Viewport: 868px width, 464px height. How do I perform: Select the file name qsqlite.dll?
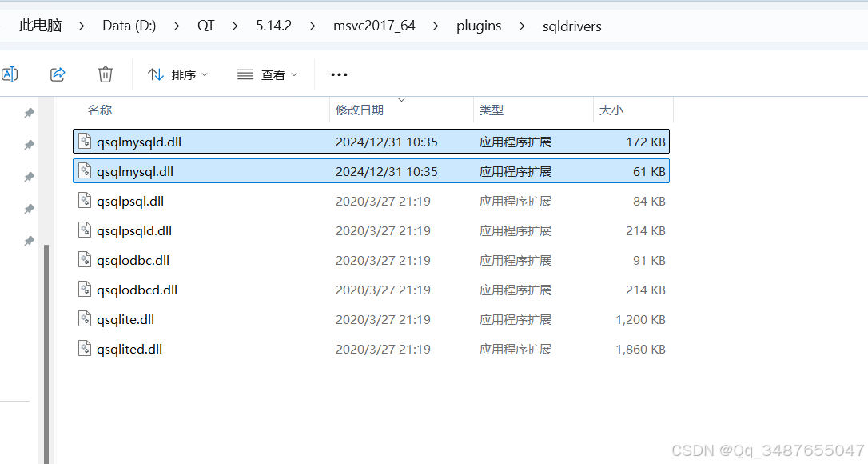coord(125,319)
